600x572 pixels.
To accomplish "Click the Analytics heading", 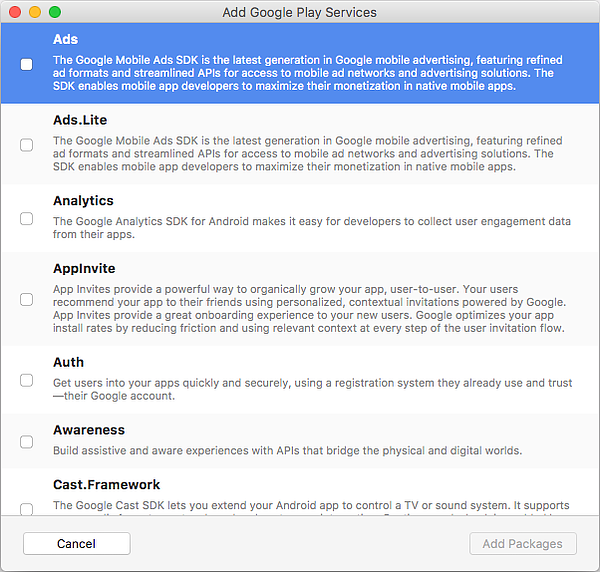I will coord(83,201).
